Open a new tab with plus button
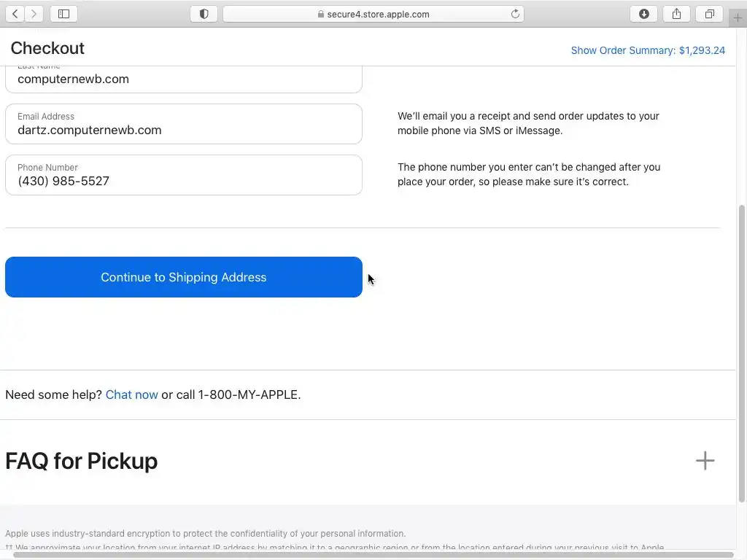The width and height of the screenshot is (747, 560). 738,17
